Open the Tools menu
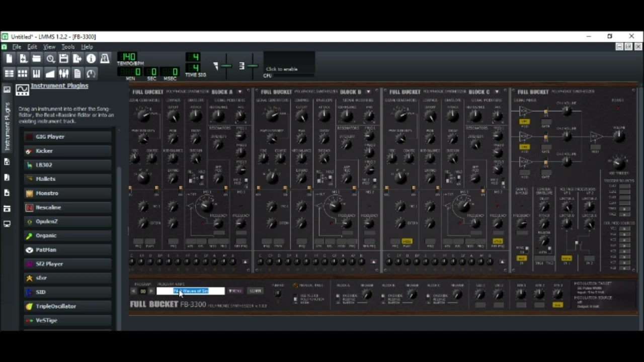644x362 pixels. tap(68, 47)
